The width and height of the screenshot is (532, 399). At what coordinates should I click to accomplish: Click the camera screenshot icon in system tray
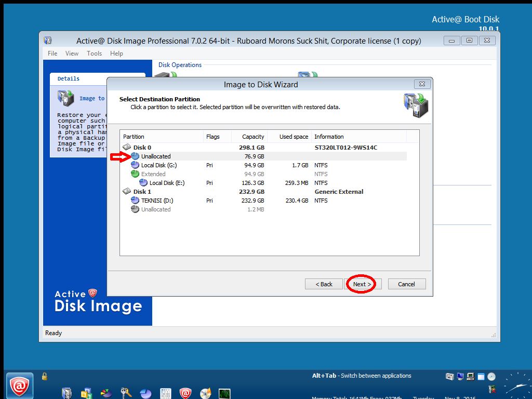[450, 376]
